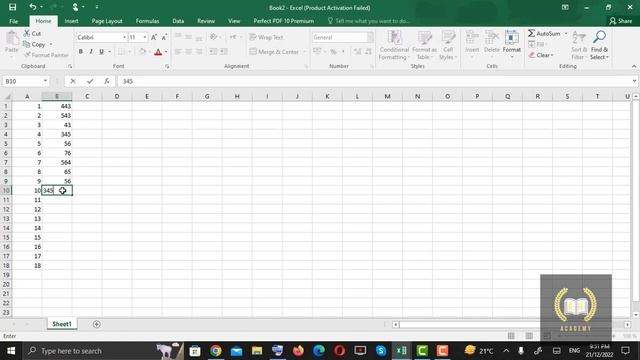Open Insert Function fx dialog
The width and height of the screenshot is (640, 360).
[x=107, y=81]
